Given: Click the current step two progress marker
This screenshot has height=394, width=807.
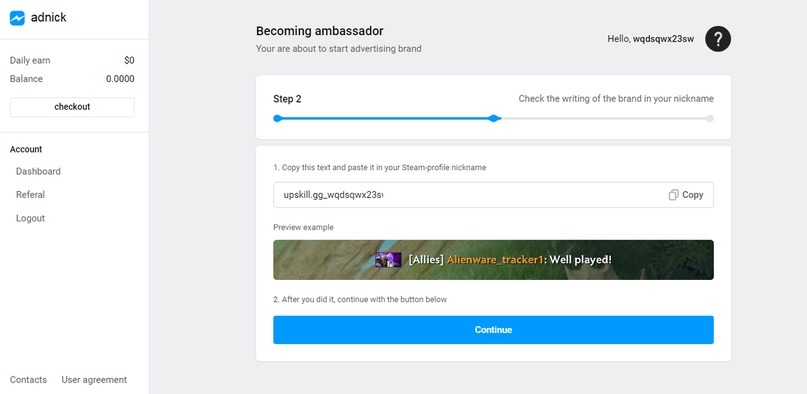Looking at the screenshot, I should pyautogui.click(x=494, y=118).
